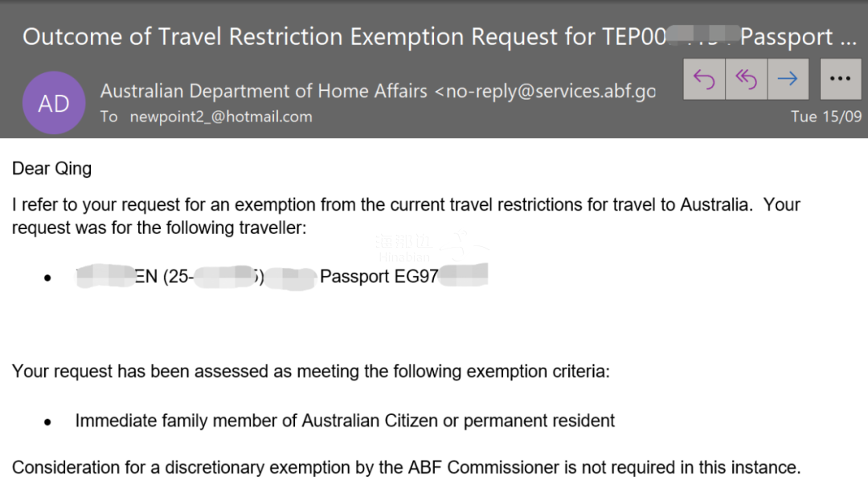
Task: Select the date of birth starting (25-
Action: tap(214, 277)
